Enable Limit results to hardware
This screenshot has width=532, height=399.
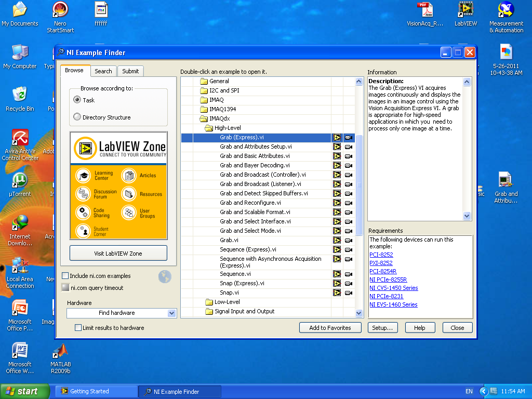pyautogui.click(x=78, y=327)
